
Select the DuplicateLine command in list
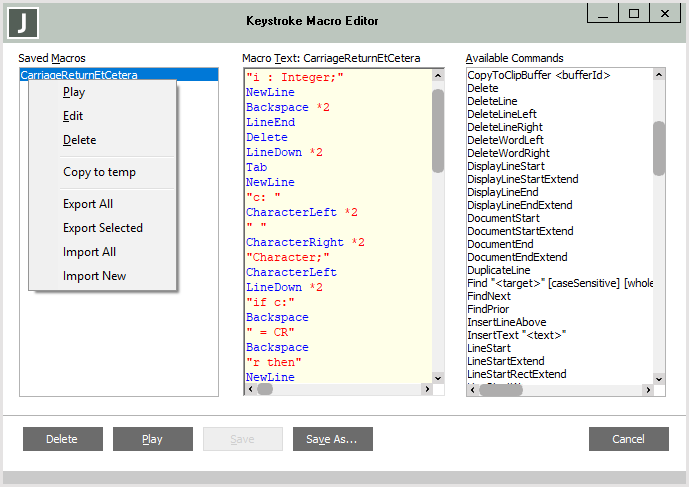pos(499,270)
